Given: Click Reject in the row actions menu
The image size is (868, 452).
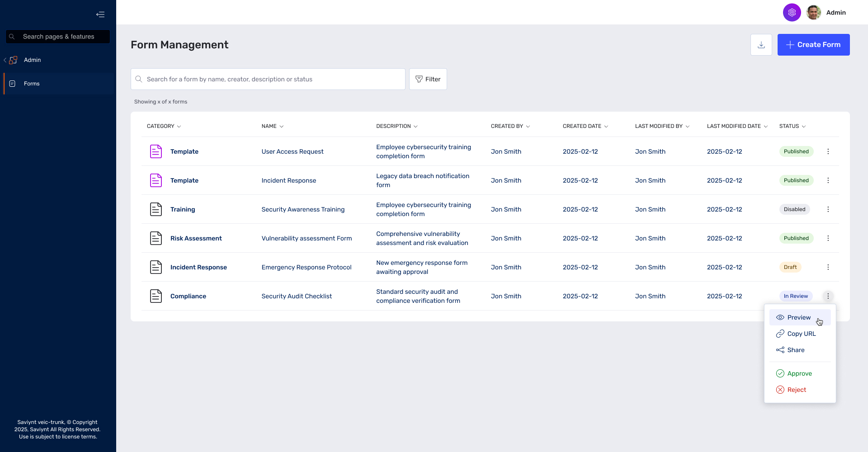Looking at the screenshot, I should [x=797, y=390].
